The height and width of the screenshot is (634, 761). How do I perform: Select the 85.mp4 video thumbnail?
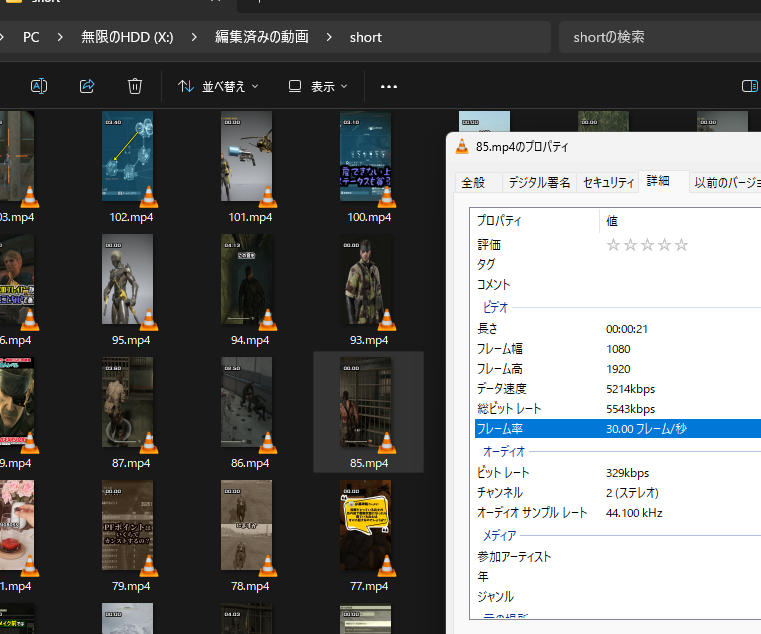pyautogui.click(x=365, y=402)
